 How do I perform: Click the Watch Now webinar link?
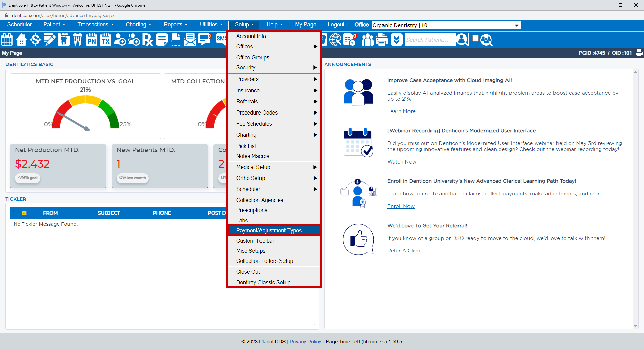(x=401, y=161)
